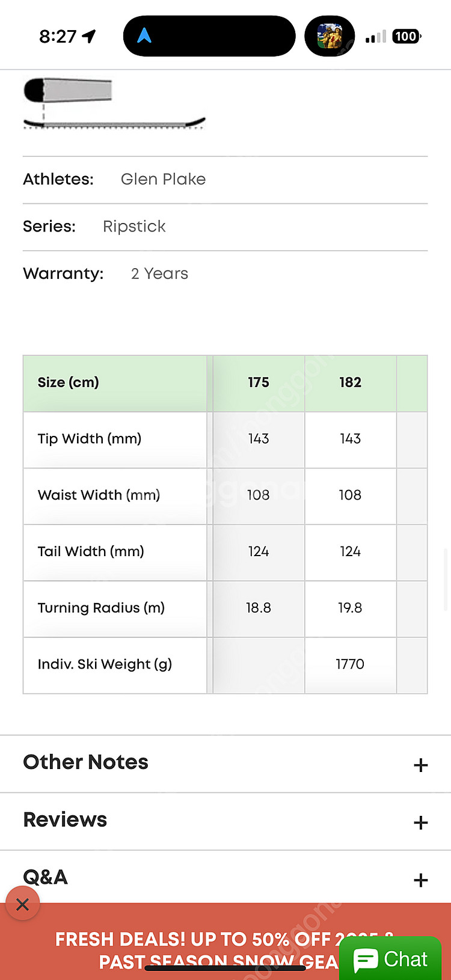451x980 pixels.
Task: Tap the location arrow beside the time
Action: click(89, 37)
